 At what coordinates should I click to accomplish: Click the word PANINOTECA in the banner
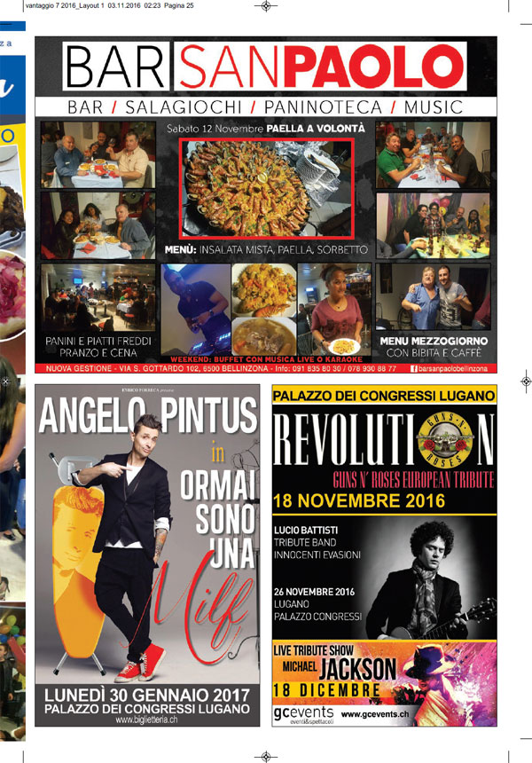pyautogui.click(x=323, y=107)
